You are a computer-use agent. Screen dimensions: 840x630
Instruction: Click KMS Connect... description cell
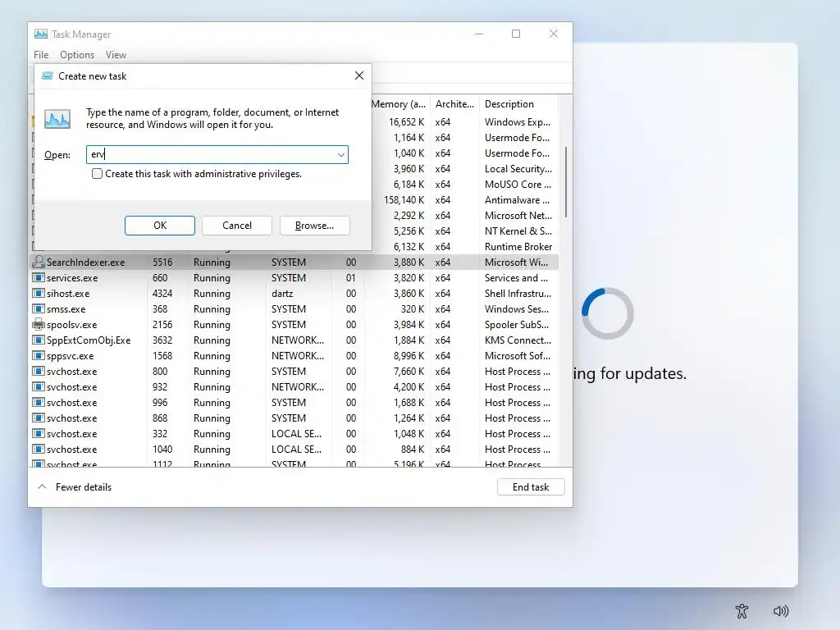pyautogui.click(x=518, y=340)
